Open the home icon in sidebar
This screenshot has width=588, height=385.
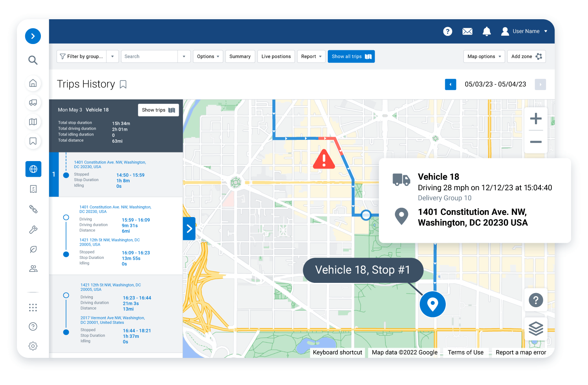tap(33, 83)
